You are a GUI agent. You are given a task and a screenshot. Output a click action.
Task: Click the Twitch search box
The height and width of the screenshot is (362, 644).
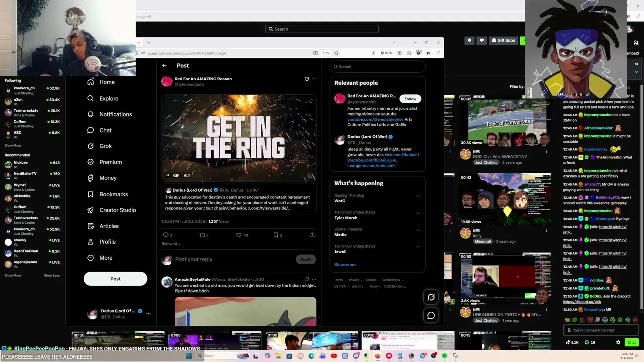click(322, 29)
